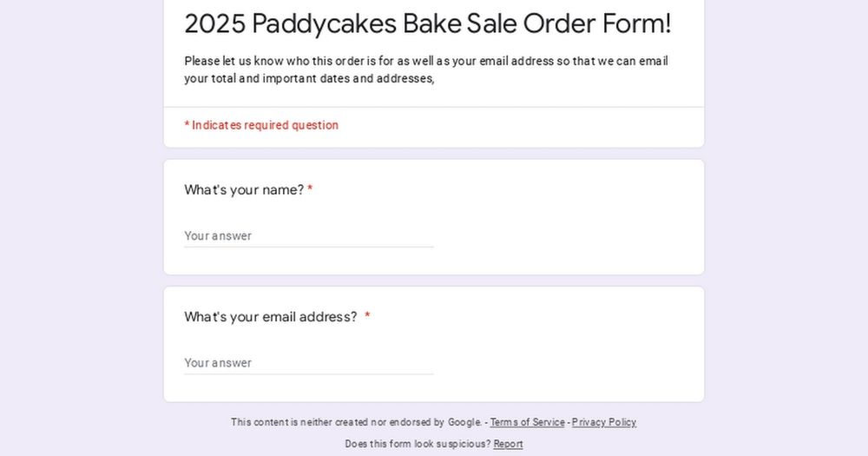This screenshot has width=868, height=456.
Task: Click the name answer input field
Action: 309,236
